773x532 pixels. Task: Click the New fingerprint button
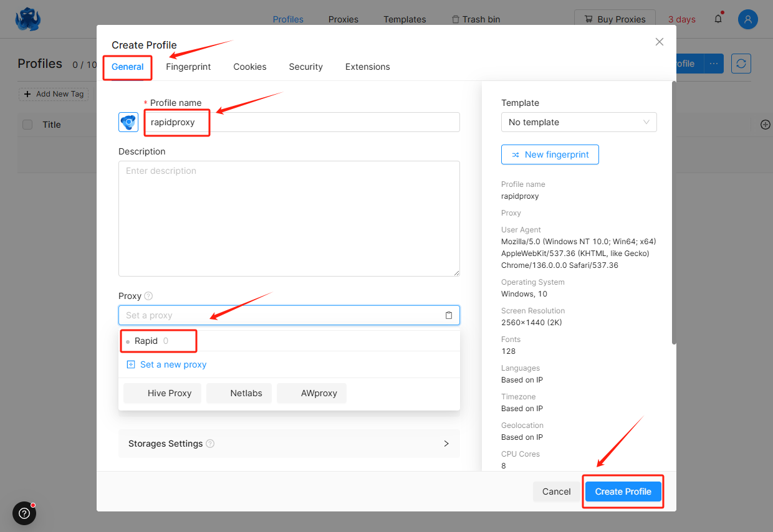coord(550,154)
